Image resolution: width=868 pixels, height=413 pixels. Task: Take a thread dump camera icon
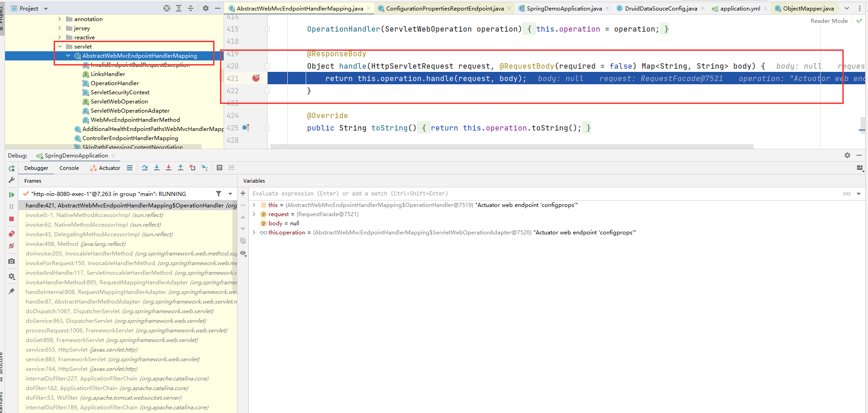pyautogui.click(x=11, y=261)
